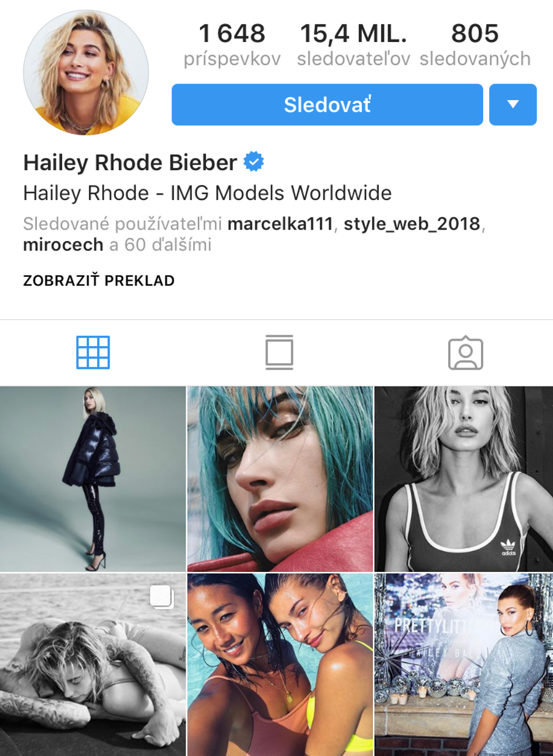
Task: Open the black-and-white adidas tank photo
Action: point(464,479)
